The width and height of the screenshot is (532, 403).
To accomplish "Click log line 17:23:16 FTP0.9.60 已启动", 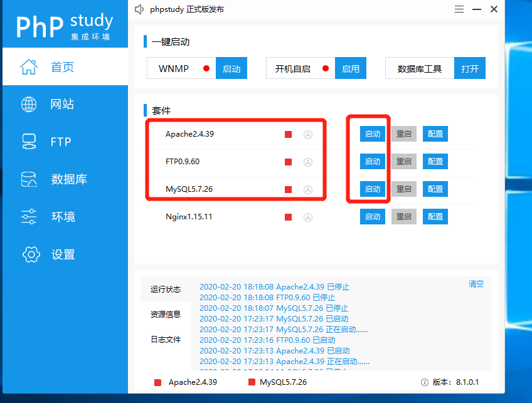I will click(267, 340).
